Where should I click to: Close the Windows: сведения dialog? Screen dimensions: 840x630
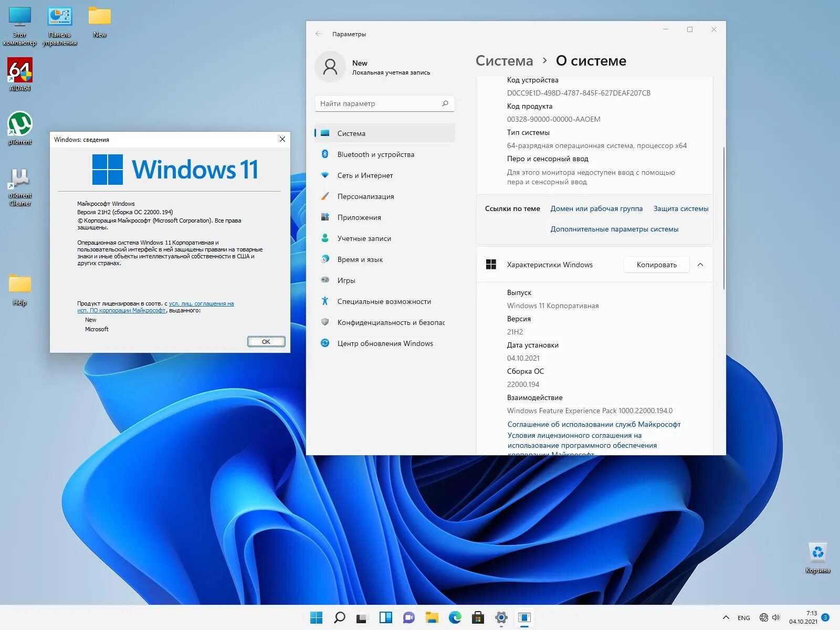pyautogui.click(x=282, y=139)
